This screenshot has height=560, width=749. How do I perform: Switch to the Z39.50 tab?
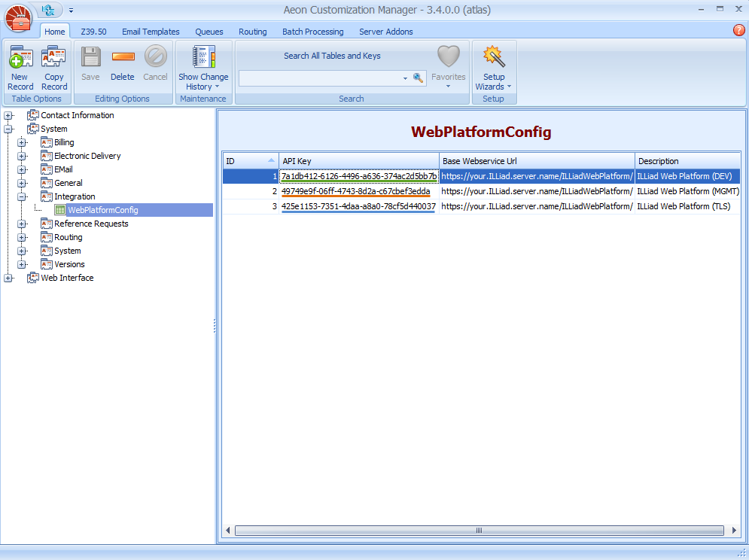93,32
